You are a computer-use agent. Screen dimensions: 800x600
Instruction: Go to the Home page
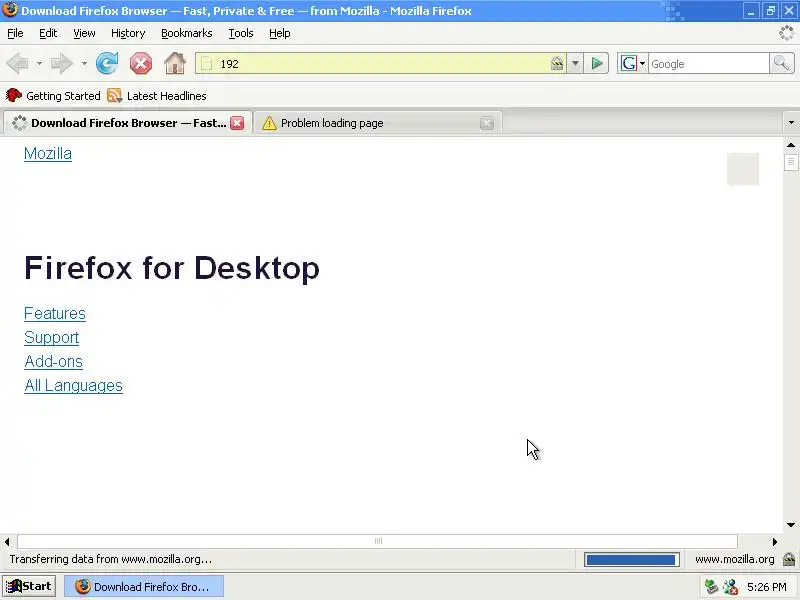175,64
